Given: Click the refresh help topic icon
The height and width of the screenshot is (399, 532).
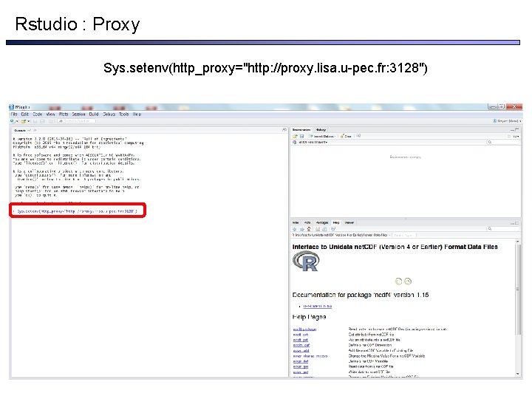Looking at the screenshot, I should pyautogui.click(x=333, y=229).
